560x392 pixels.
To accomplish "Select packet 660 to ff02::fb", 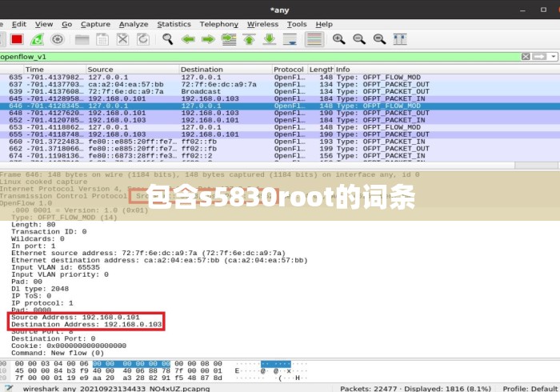I will pyautogui.click(x=280, y=142).
